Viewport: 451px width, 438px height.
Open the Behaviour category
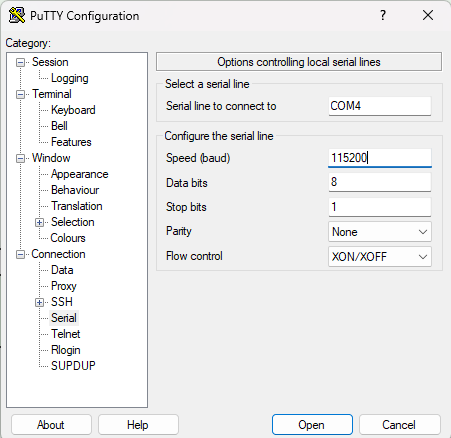[75, 190]
